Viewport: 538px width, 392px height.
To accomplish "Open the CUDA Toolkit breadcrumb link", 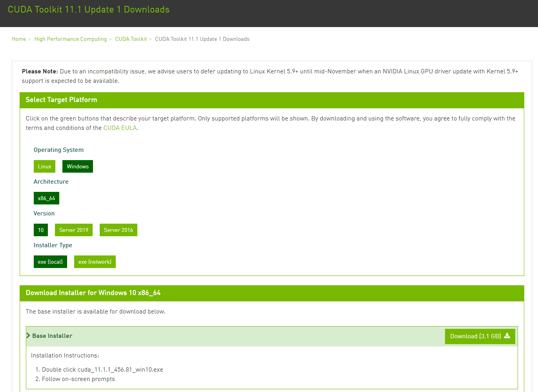I will click(x=131, y=39).
